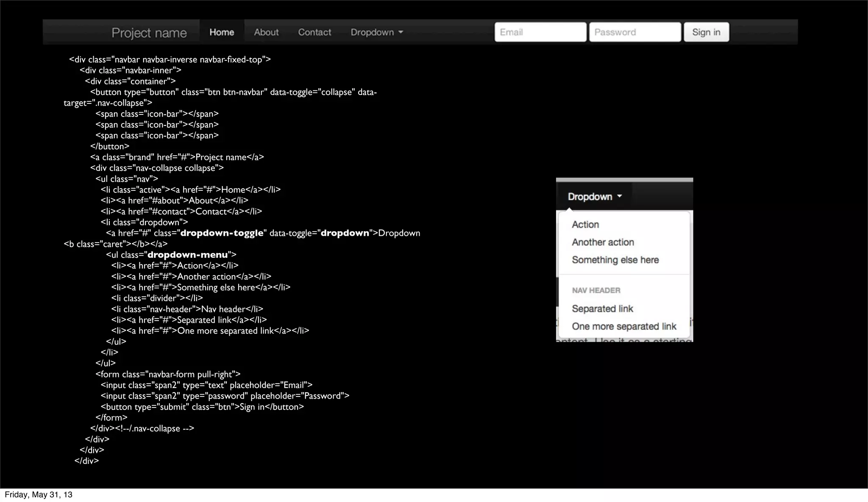The image size is (868, 502).
Task: Click the bold dropdown-menu class text
Action: [x=187, y=255]
